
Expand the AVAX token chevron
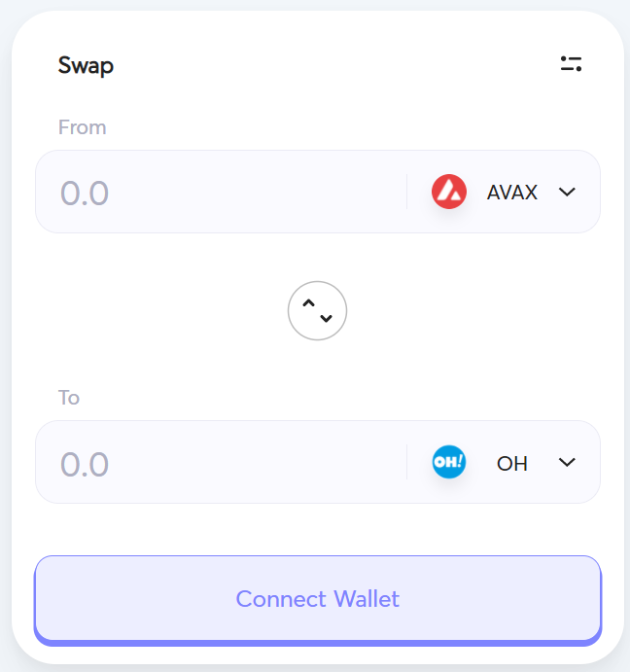click(x=567, y=192)
